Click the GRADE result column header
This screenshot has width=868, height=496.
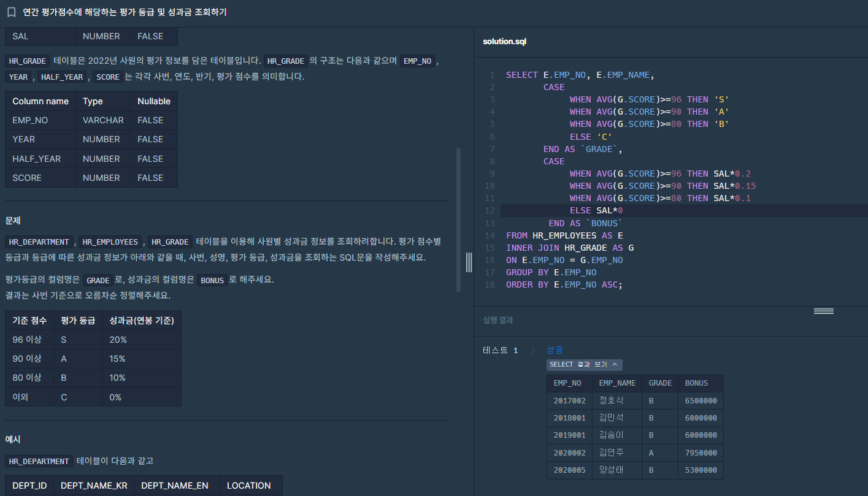point(660,383)
